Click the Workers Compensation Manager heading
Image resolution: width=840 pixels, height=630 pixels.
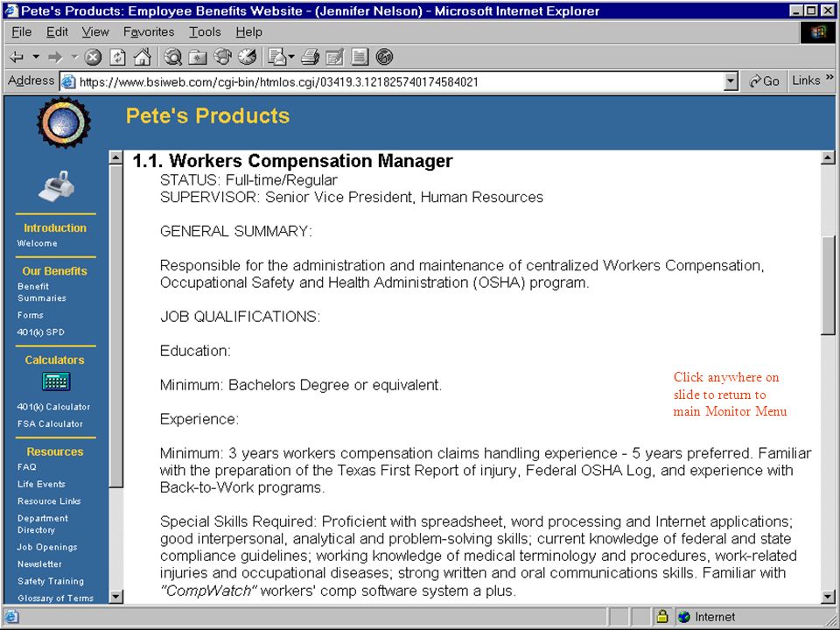292,161
